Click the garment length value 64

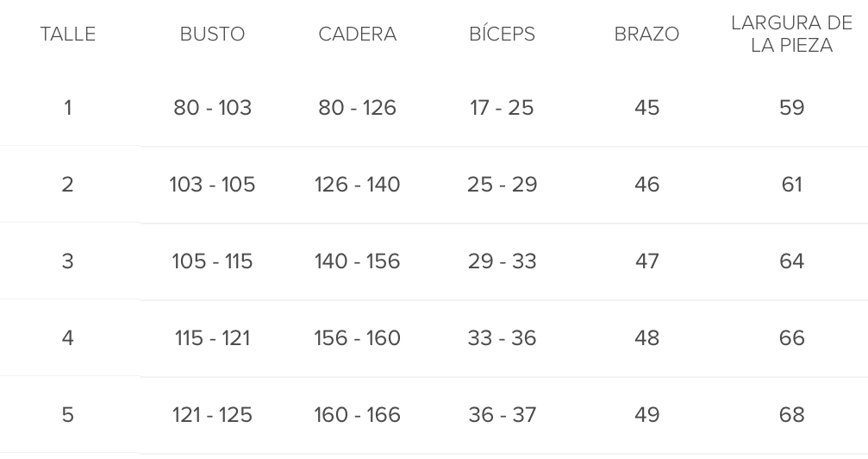(791, 261)
